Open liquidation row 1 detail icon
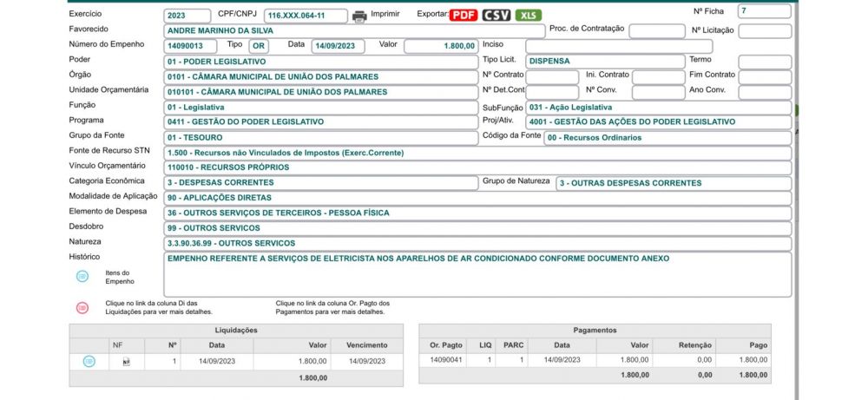Image resolution: width=868 pixels, height=400 pixels. [89, 361]
